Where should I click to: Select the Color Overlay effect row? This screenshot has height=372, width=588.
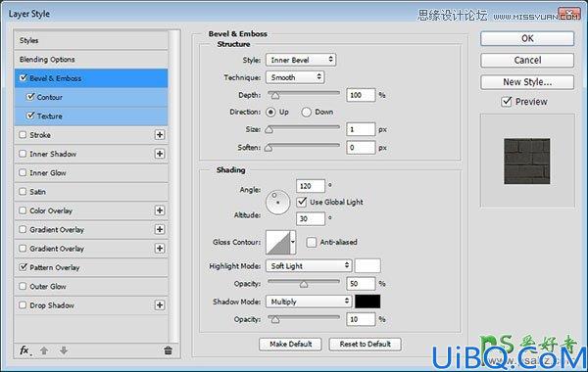click(91, 210)
